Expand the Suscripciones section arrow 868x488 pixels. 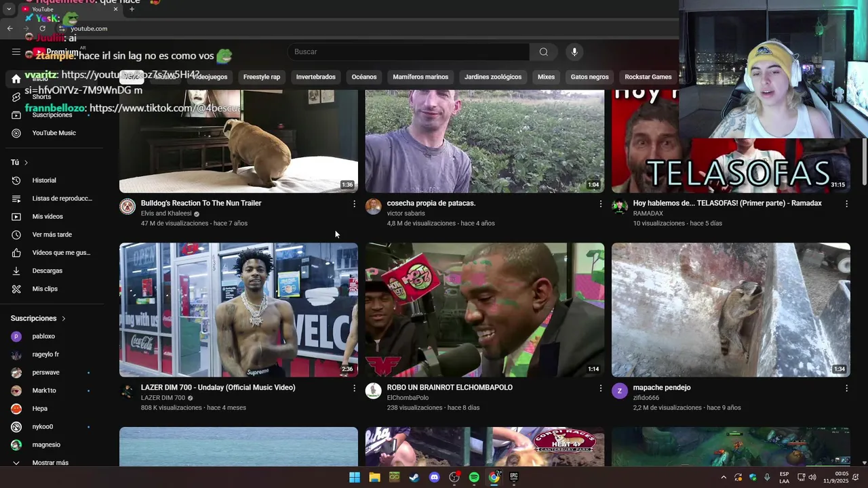pos(64,319)
